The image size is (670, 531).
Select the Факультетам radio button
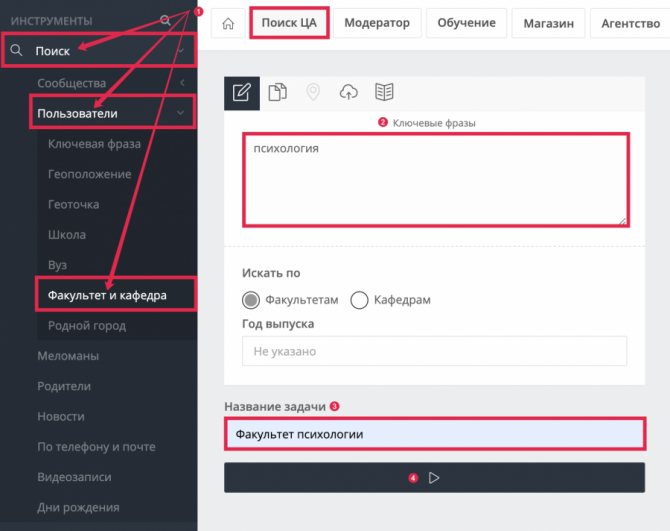pos(251,300)
